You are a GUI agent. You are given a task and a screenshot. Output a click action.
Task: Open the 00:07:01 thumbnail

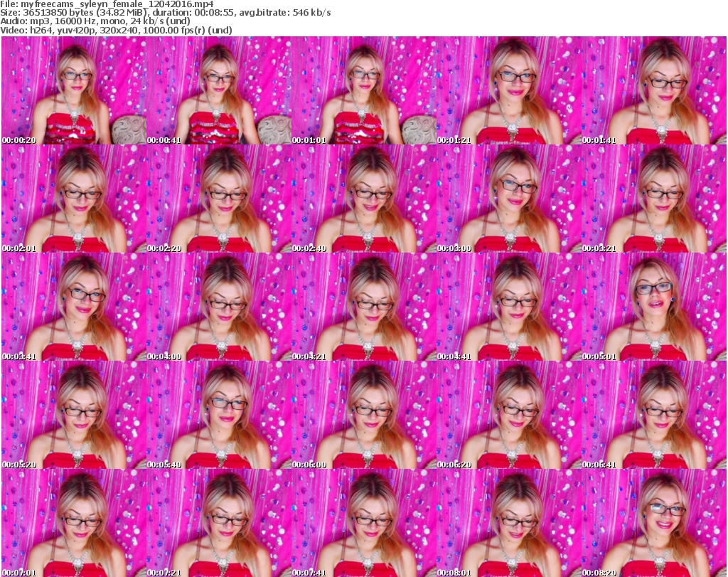[74, 523]
